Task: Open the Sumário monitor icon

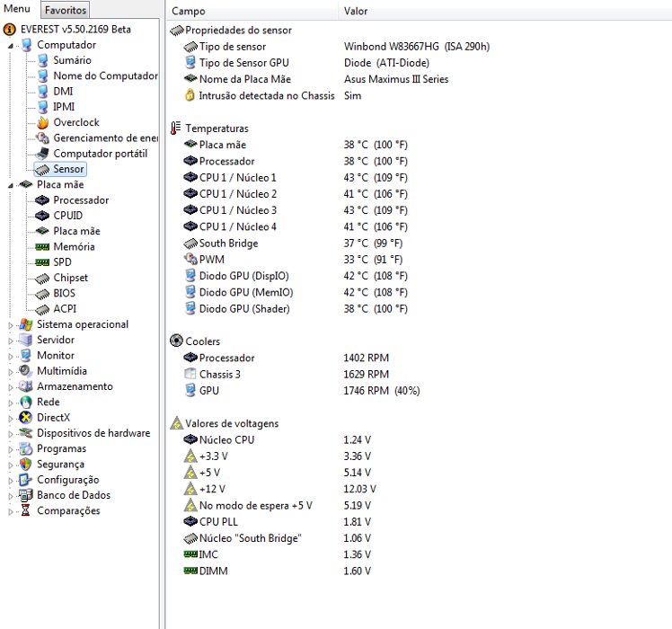Action: click(43, 60)
